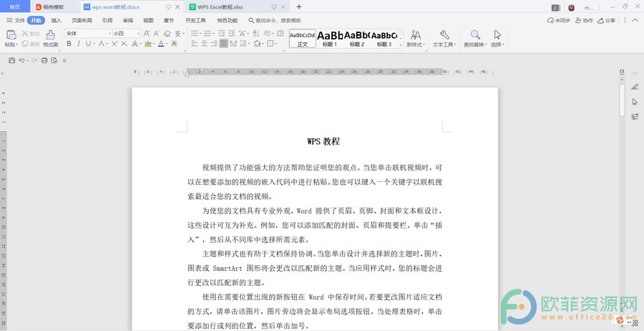This screenshot has width=644, height=331.
Task: Click the Collaborate (协作) button
Action: pos(585,20)
